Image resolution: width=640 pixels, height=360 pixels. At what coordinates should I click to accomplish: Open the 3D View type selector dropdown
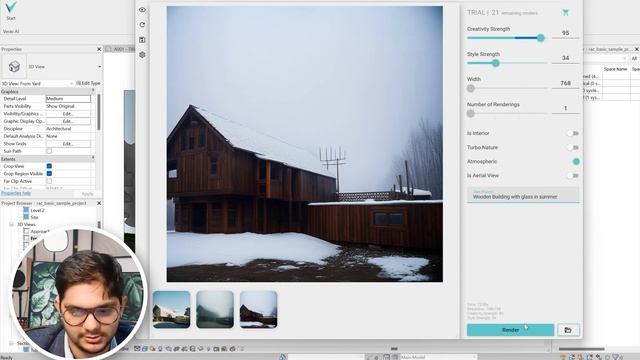click(x=99, y=67)
